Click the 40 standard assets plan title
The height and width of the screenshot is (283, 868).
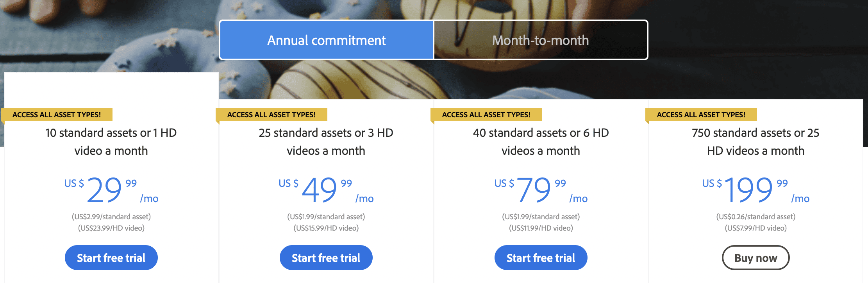click(541, 141)
